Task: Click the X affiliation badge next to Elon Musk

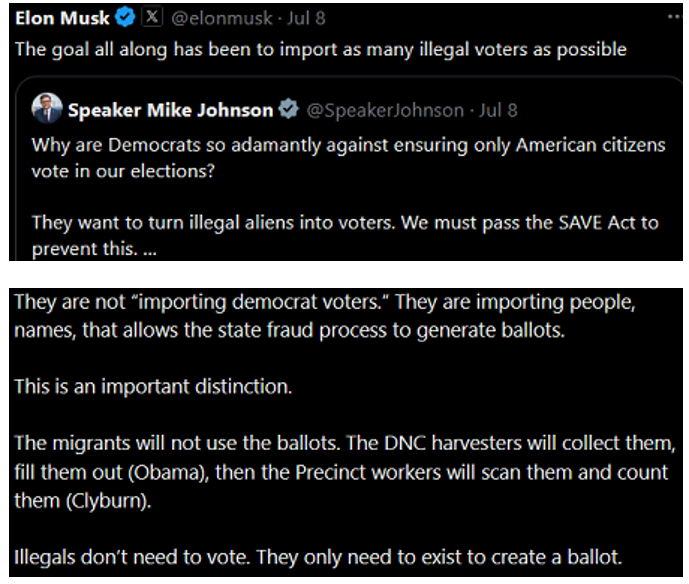Action: click(x=152, y=18)
